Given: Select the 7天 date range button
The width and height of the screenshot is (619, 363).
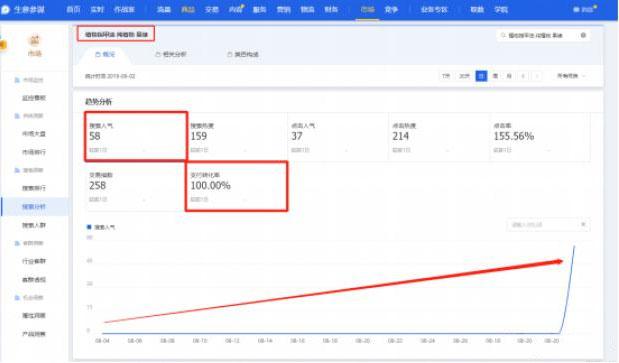Looking at the screenshot, I should coord(446,76).
